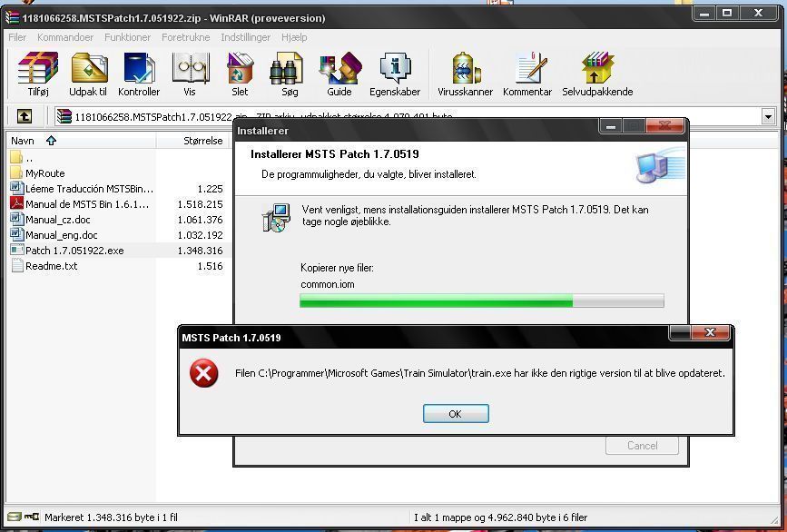The image size is (787, 532).
Task: Click the Udpak til extract icon
Action: point(89,68)
